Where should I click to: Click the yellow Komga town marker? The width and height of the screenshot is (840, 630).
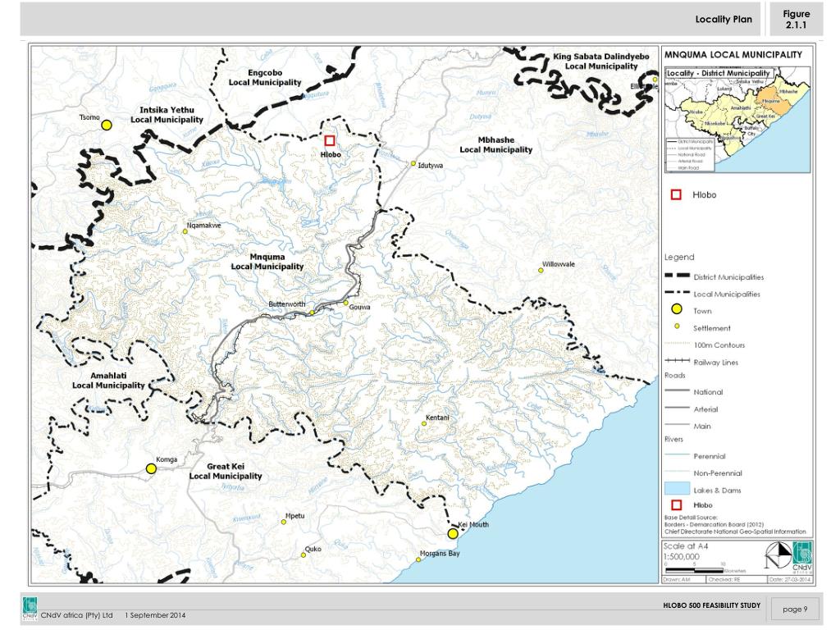click(x=151, y=468)
